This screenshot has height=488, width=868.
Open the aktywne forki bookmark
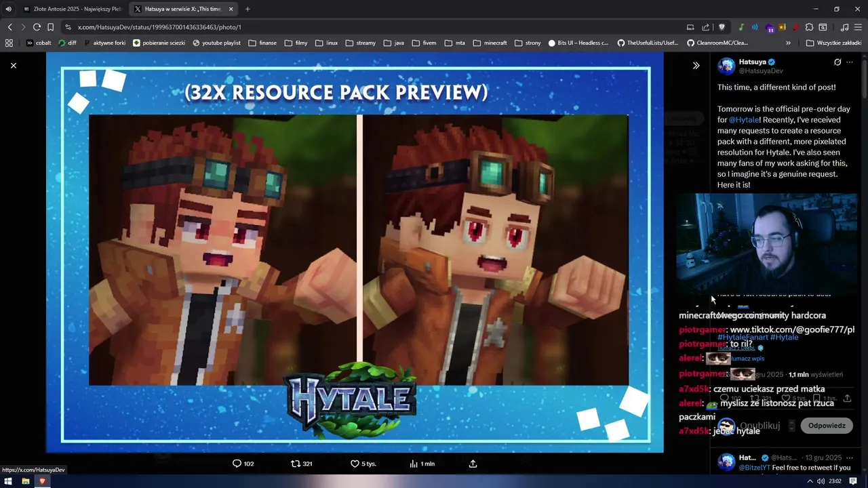(x=105, y=43)
